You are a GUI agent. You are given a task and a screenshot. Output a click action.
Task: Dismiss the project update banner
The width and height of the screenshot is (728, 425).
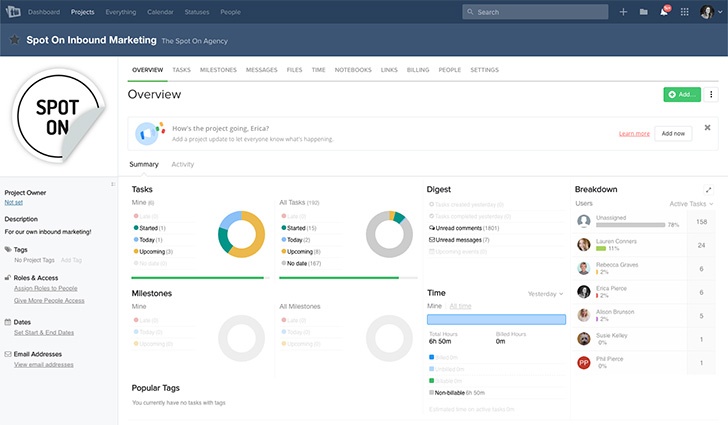tap(708, 127)
